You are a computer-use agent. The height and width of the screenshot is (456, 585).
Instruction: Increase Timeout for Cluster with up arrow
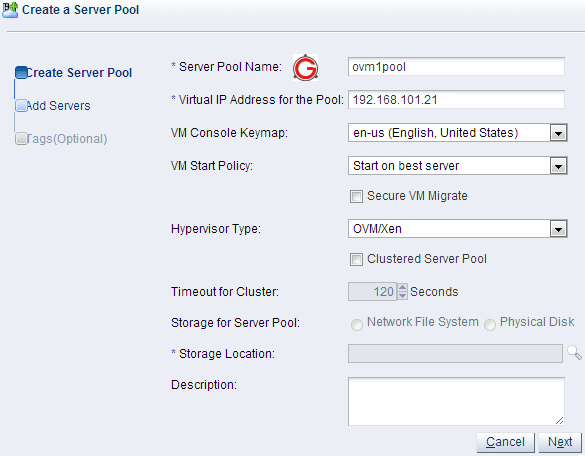(x=402, y=288)
